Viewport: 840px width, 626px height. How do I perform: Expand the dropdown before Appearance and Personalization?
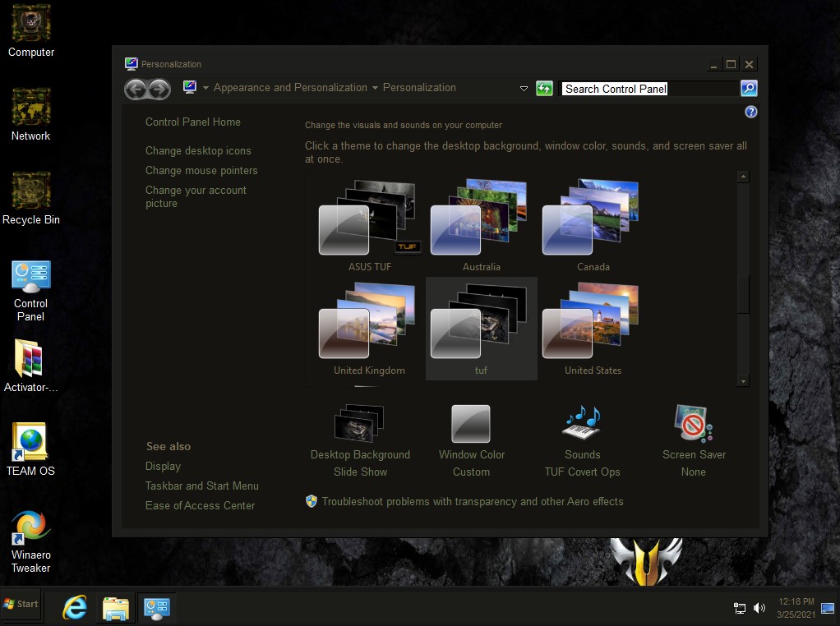pyautogui.click(x=205, y=88)
